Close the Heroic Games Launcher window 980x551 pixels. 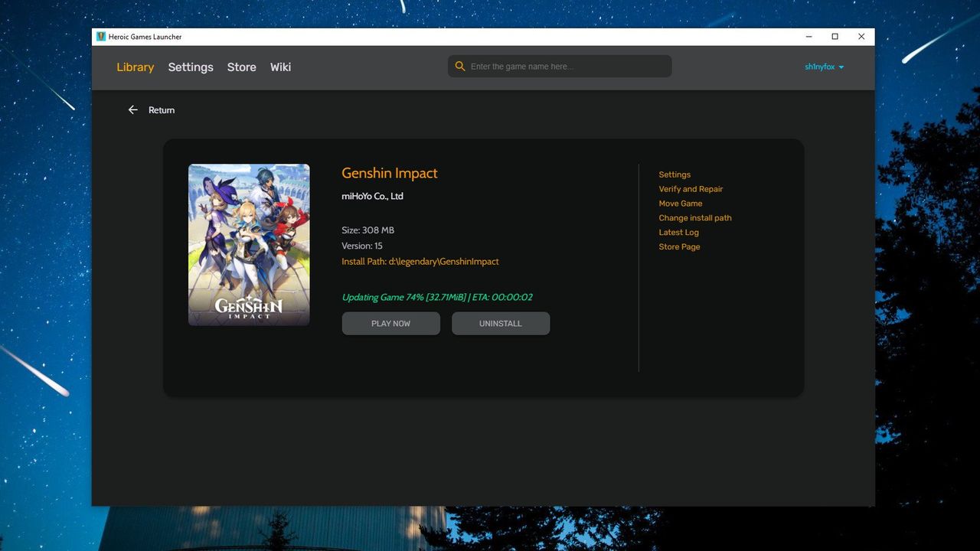861,37
